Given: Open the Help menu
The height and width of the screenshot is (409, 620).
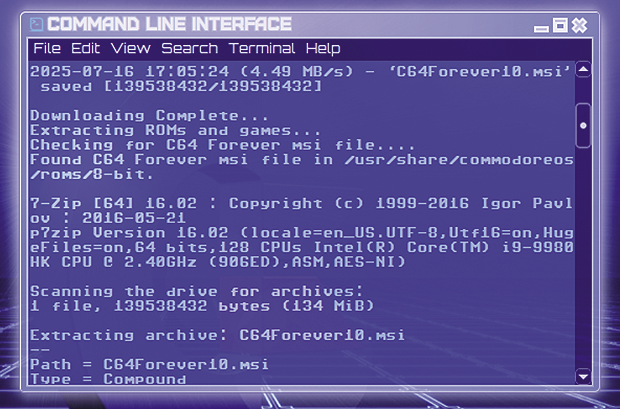Looking at the screenshot, I should [x=323, y=49].
